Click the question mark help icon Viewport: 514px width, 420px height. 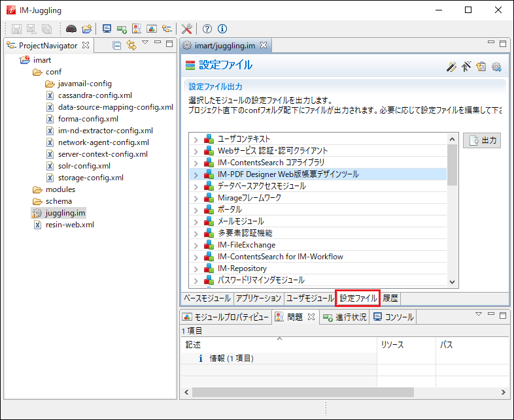207,29
